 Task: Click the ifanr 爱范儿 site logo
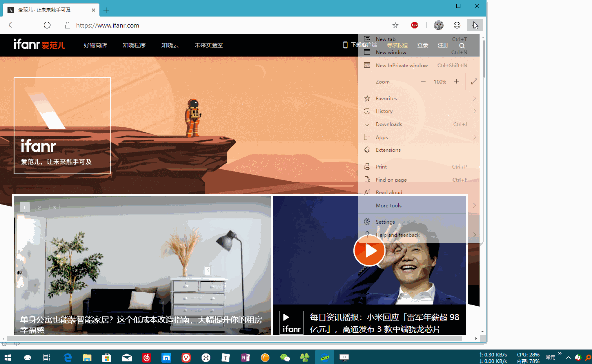click(39, 45)
